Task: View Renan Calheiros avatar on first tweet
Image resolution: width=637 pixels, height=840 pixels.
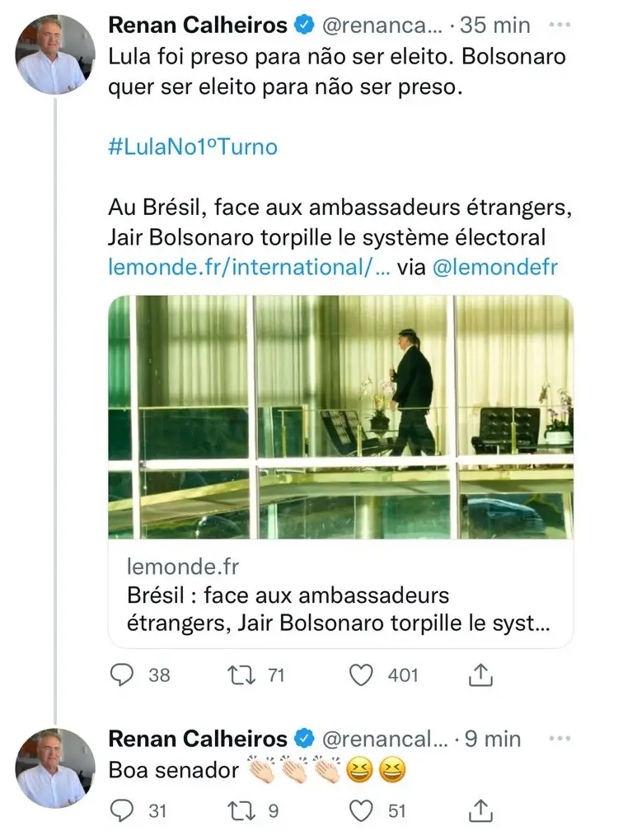Action: pos(55,54)
